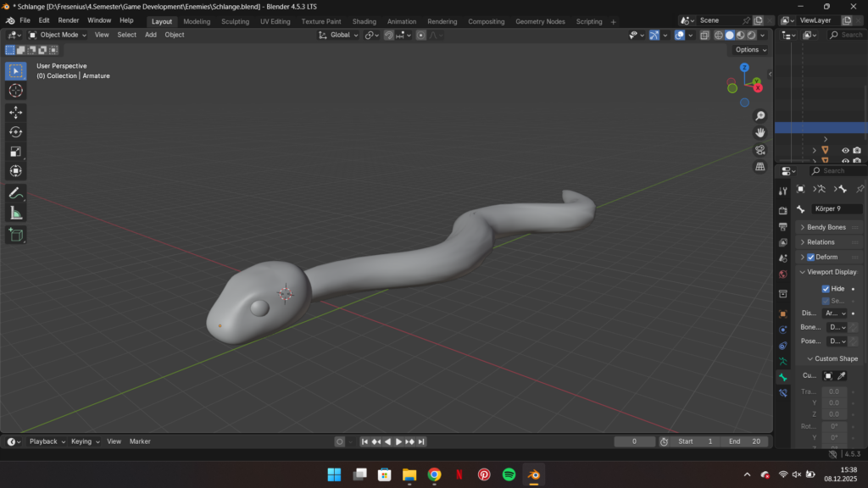Toggle camera view in the viewport
This screenshot has height=488, width=868.
point(760,149)
